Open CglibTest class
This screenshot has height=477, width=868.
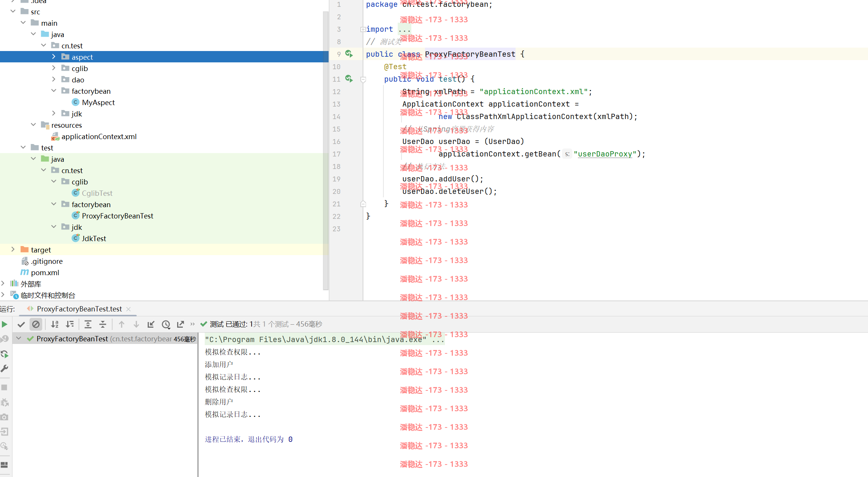(97, 193)
